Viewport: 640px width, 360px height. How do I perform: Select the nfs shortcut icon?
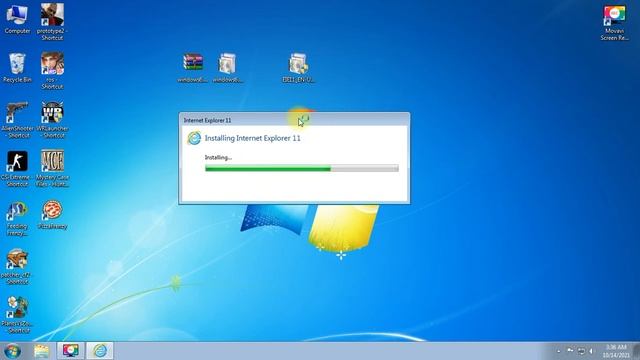[52, 70]
